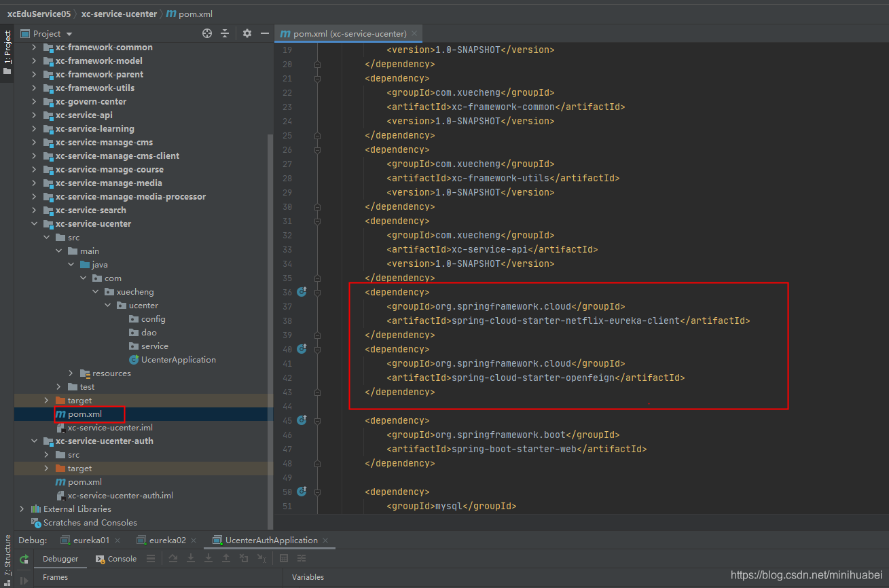Click the Show Execution Point lines icon
The width and height of the screenshot is (889, 588).
(151, 558)
